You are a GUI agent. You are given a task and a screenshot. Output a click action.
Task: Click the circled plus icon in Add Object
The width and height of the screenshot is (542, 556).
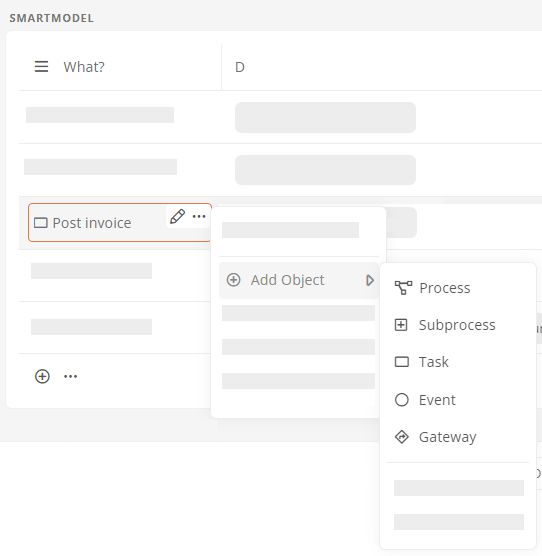[234, 280]
